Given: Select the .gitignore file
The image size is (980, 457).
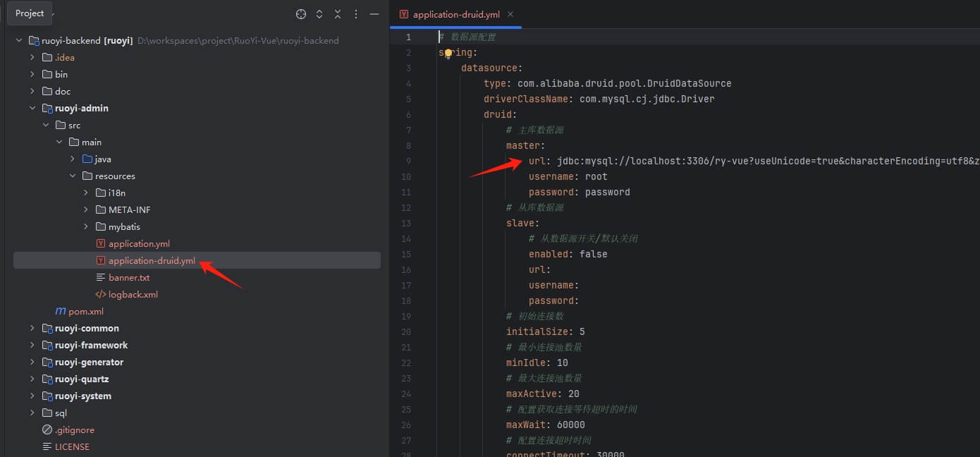Looking at the screenshot, I should [75, 430].
